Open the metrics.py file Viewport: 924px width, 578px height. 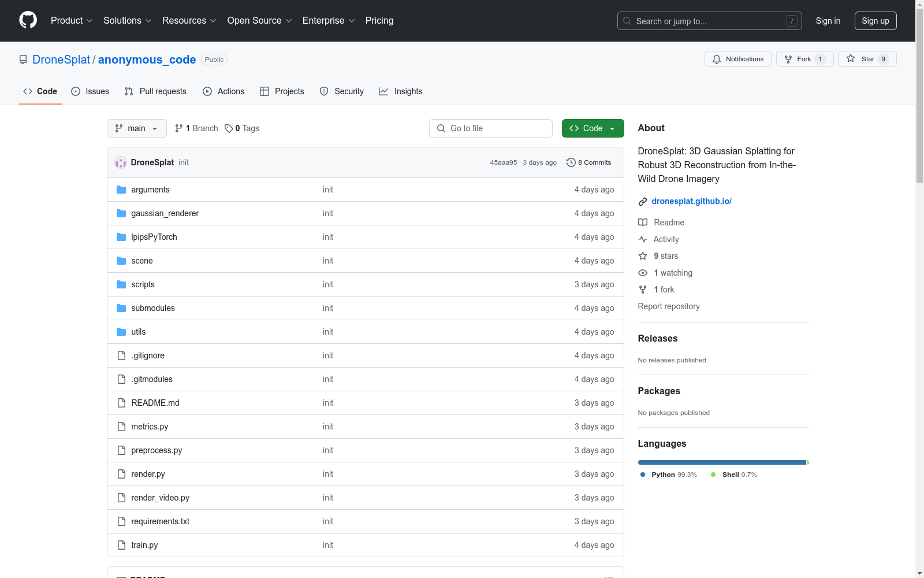click(x=150, y=427)
